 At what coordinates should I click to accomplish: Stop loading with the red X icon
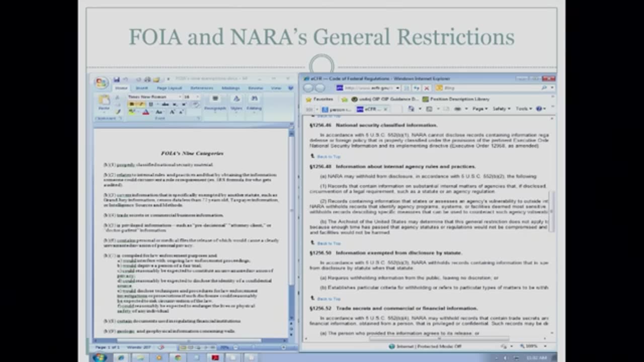(427, 88)
